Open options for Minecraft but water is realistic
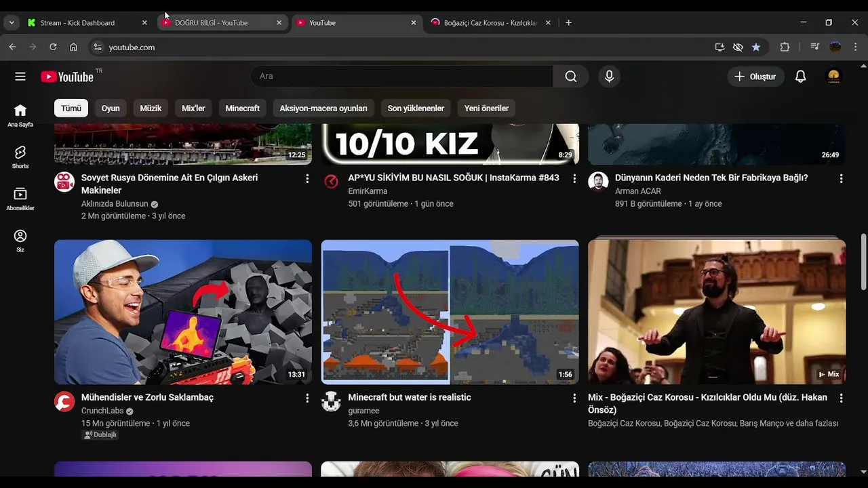 (x=574, y=398)
